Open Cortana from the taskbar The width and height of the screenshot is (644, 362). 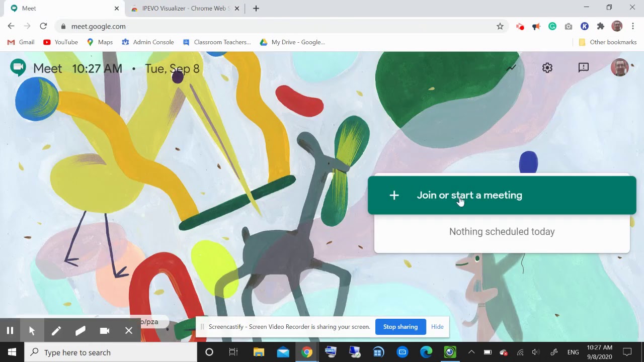pos(209,352)
